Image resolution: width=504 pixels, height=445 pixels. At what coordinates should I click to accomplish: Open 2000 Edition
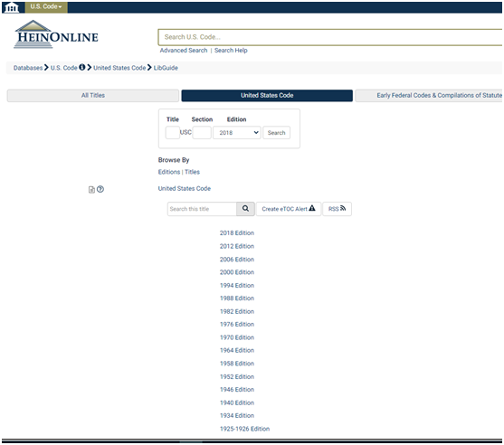(237, 272)
